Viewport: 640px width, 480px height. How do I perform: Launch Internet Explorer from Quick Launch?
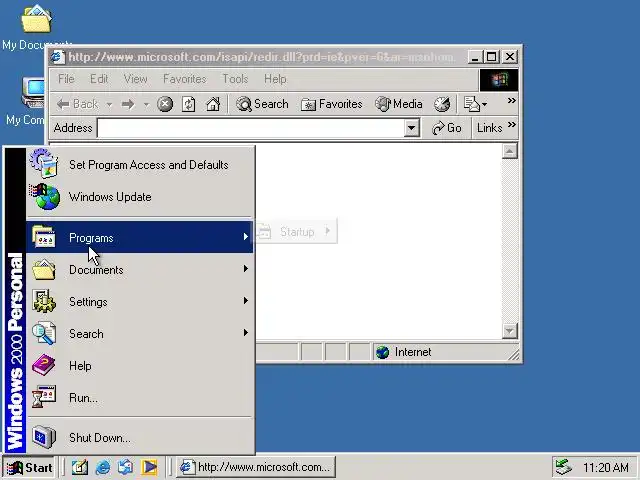click(102, 467)
